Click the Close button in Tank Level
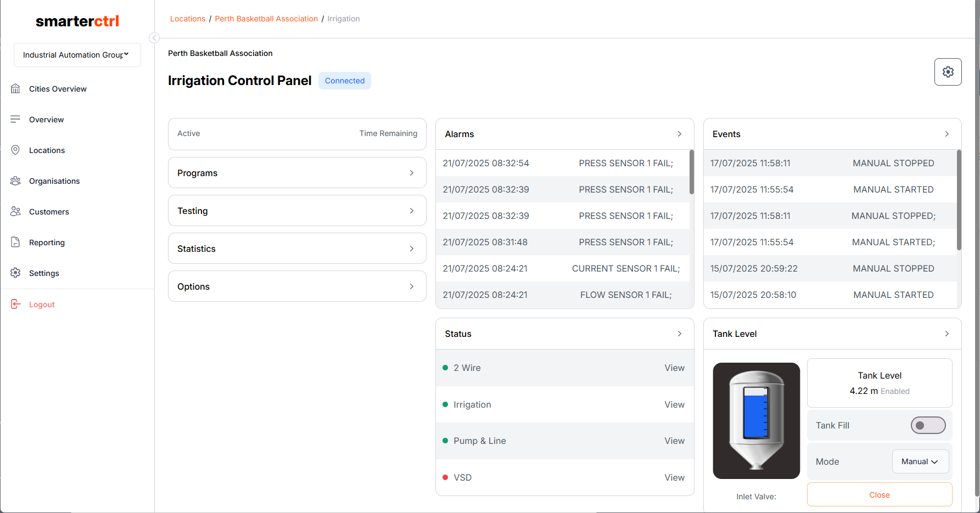This screenshot has height=513, width=980. (880, 495)
